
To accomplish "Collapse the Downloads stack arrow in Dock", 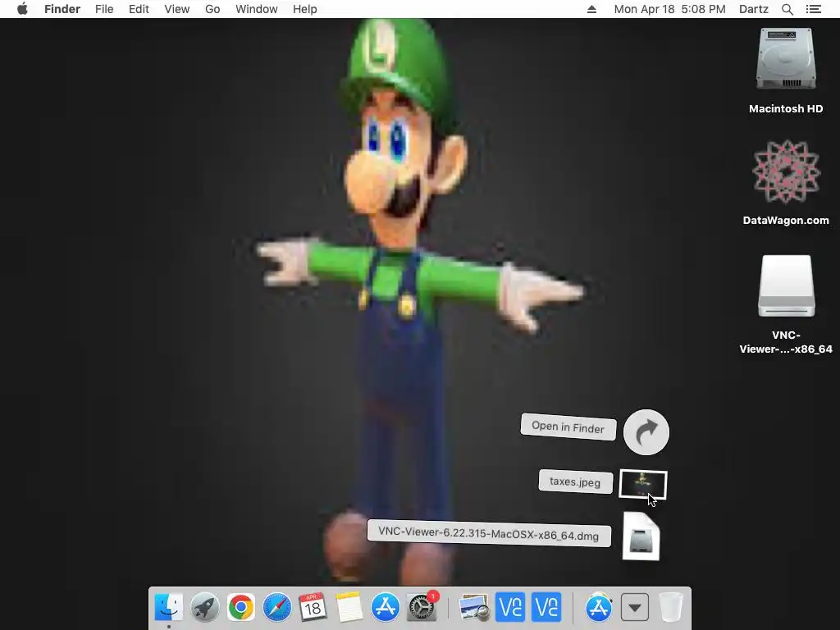I will [635, 608].
